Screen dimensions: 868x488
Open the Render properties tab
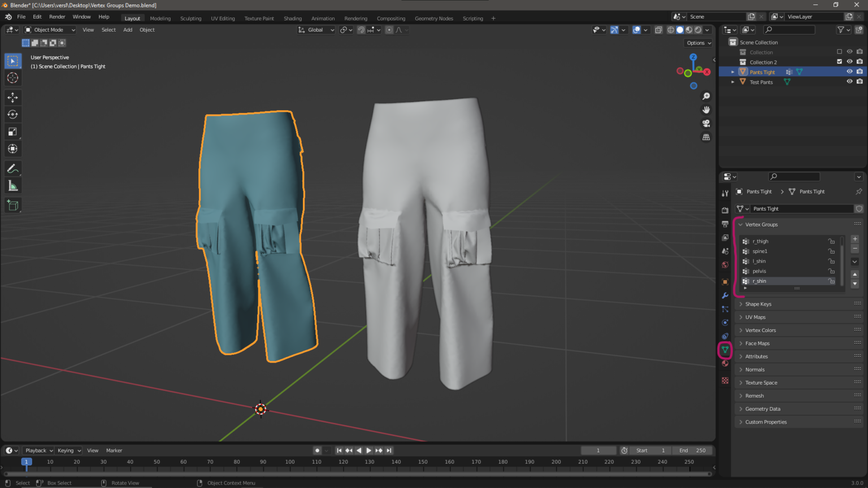(x=725, y=210)
